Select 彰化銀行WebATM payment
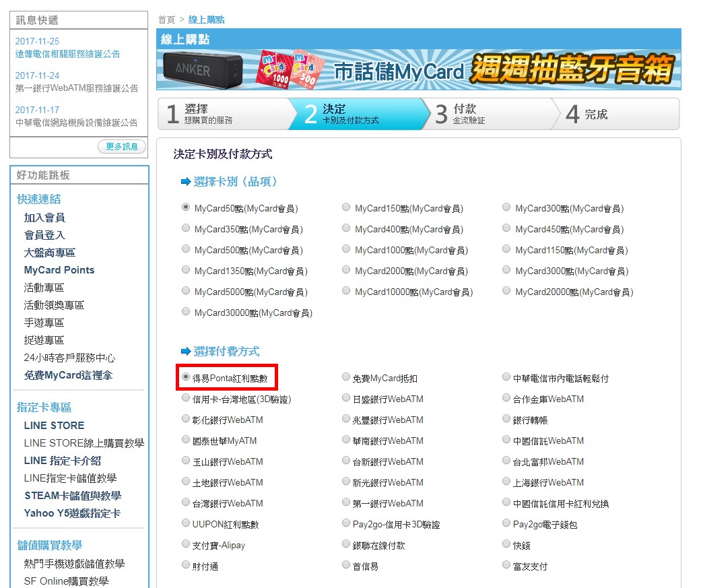The width and height of the screenshot is (703, 588). [x=186, y=418]
